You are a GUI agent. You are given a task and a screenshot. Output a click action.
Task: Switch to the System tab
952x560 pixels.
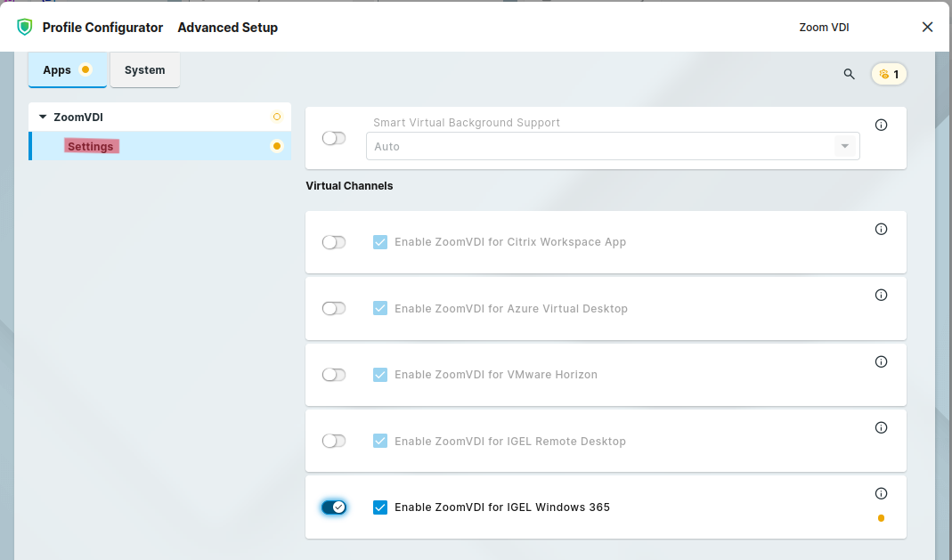click(x=144, y=70)
